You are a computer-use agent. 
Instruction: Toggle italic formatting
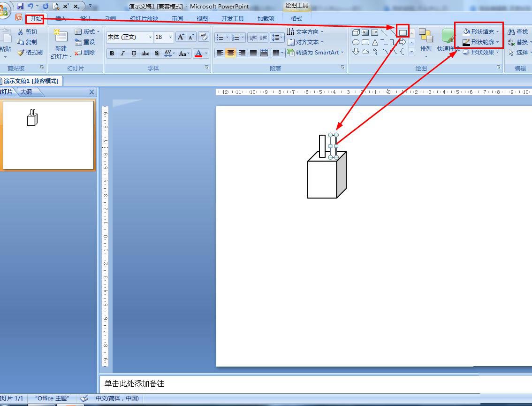[123, 54]
